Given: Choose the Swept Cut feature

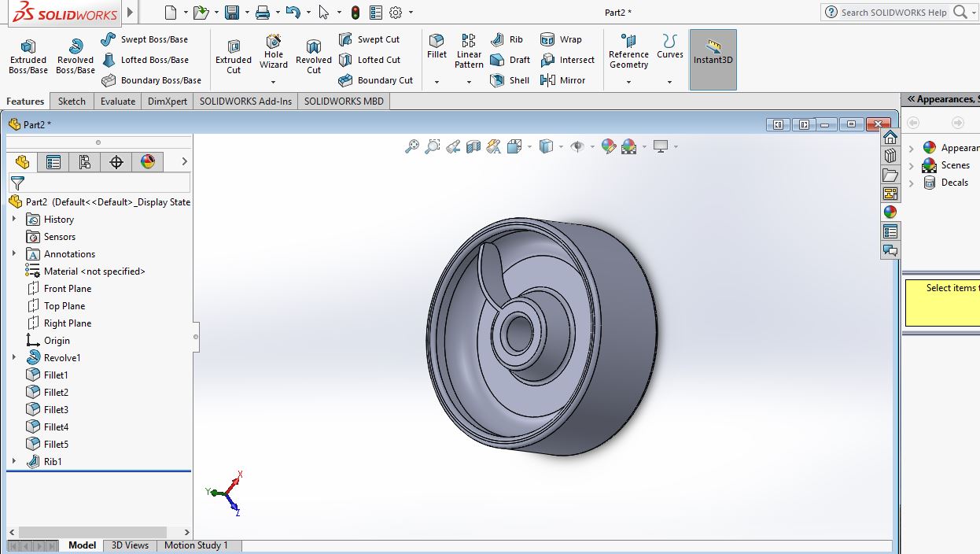Looking at the screenshot, I should [x=370, y=39].
